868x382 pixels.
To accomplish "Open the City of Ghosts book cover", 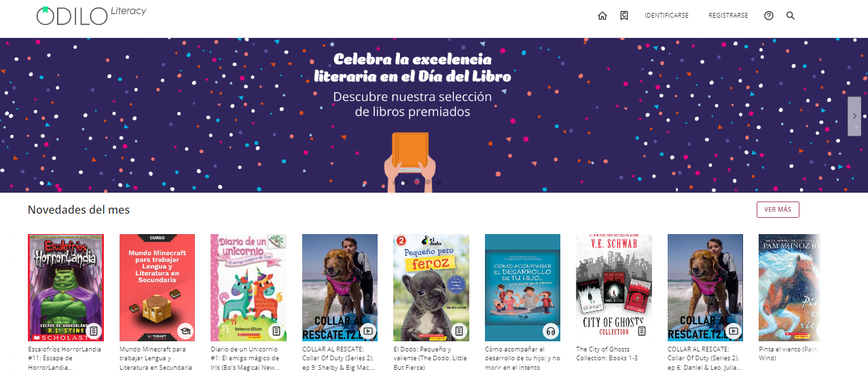I will [614, 288].
